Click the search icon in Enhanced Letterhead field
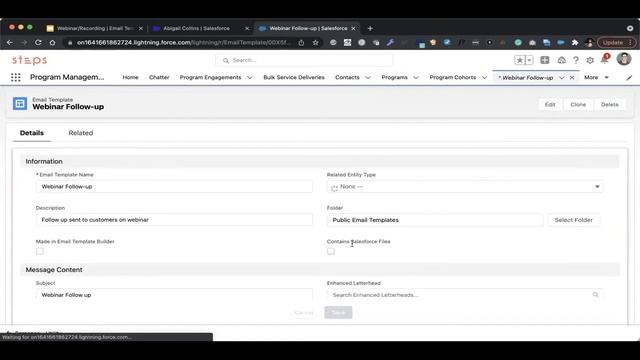Viewport: 640px width, 360px height. point(596,295)
